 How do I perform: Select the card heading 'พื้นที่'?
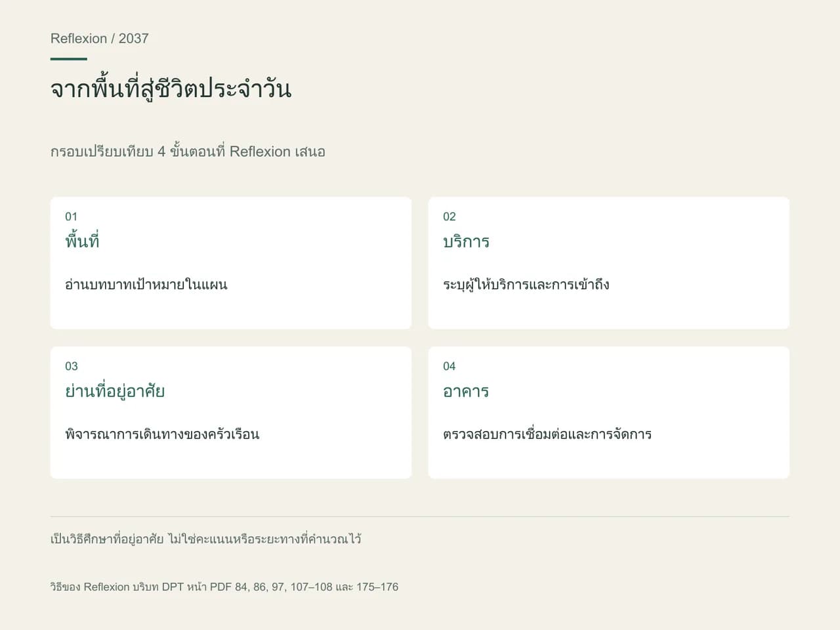tap(82, 241)
